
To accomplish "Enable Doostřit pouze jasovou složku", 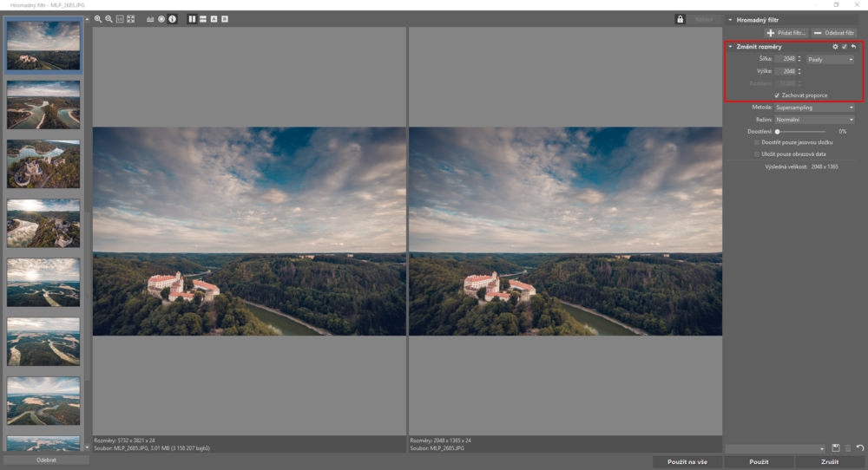I will [x=757, y=142].
